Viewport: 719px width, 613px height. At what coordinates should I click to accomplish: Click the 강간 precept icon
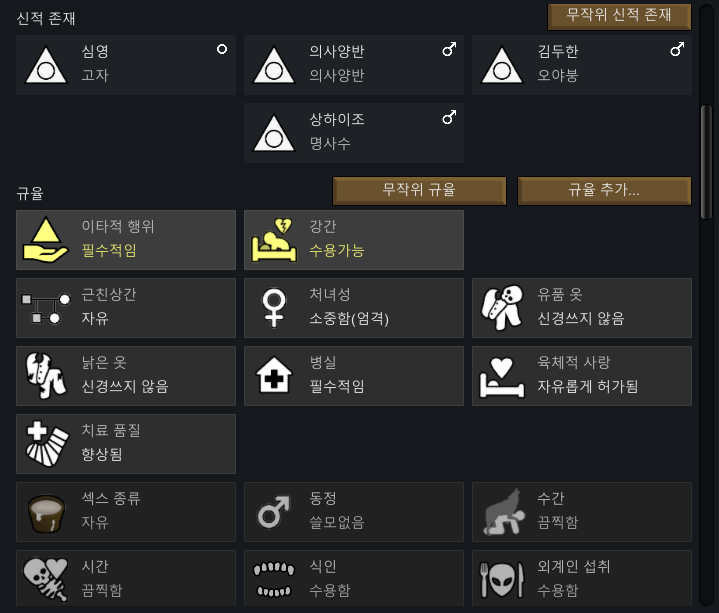tap(273, 240)
